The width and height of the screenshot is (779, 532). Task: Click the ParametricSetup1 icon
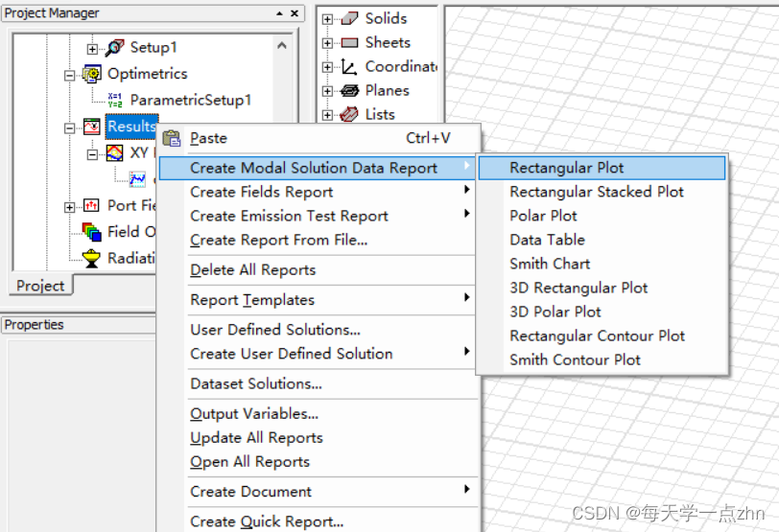click(x=115, y=101)
